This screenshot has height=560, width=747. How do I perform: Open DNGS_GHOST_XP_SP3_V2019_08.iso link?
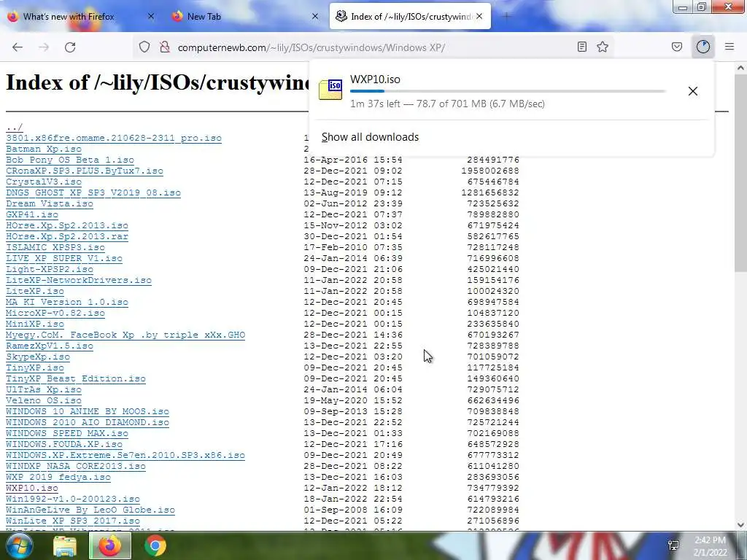coord(93,192)
